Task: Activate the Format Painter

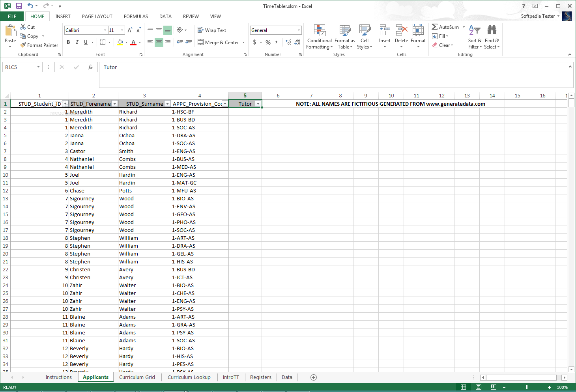Action: pos(39,45)
